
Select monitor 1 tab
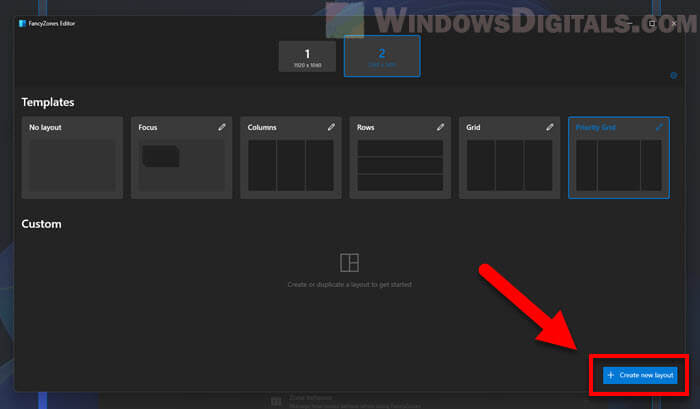pos(307,57)
